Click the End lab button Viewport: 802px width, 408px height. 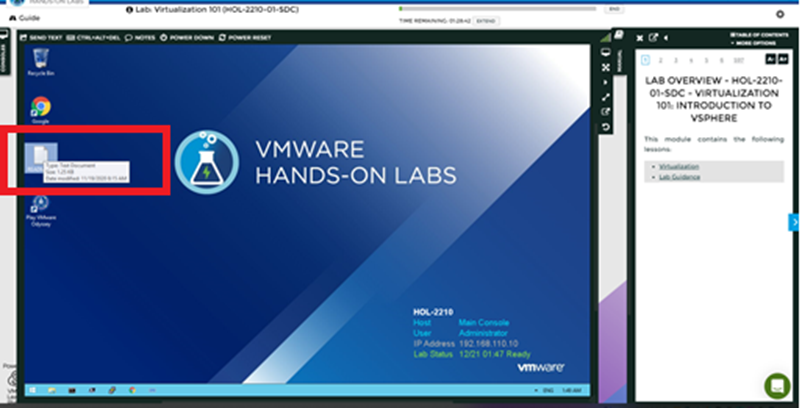(x=614, y=9)
